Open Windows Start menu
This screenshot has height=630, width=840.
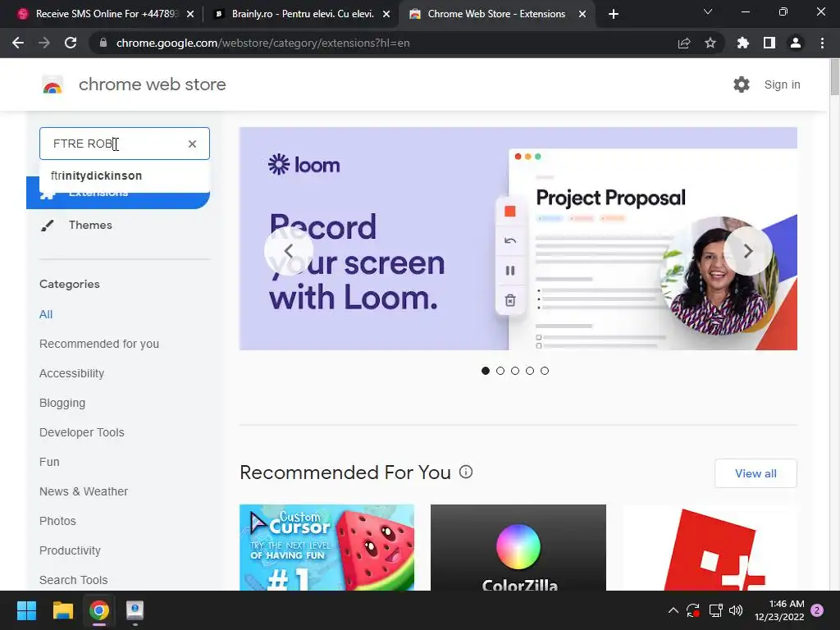tap(26, 610)
